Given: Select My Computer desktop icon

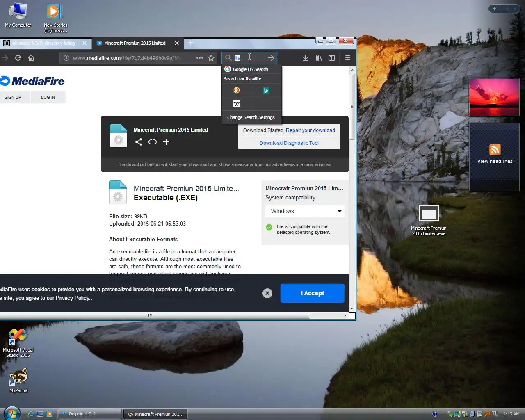Looking at the screenshot, I should tap(18, 15).
